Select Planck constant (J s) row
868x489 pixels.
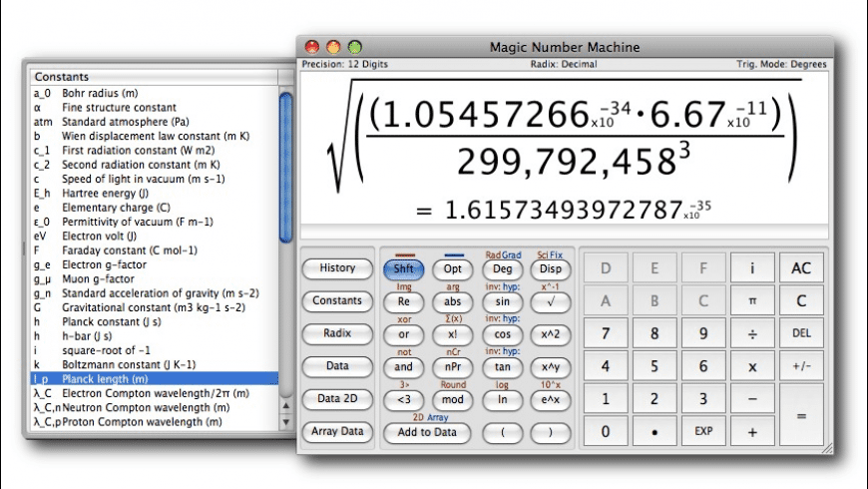click(154, 321)
